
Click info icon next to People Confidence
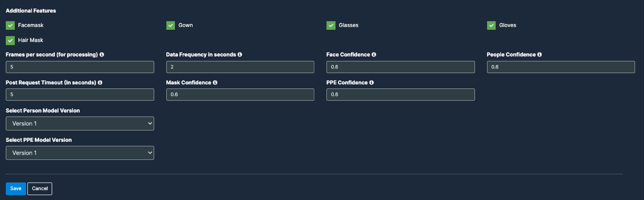coord(539,55)
